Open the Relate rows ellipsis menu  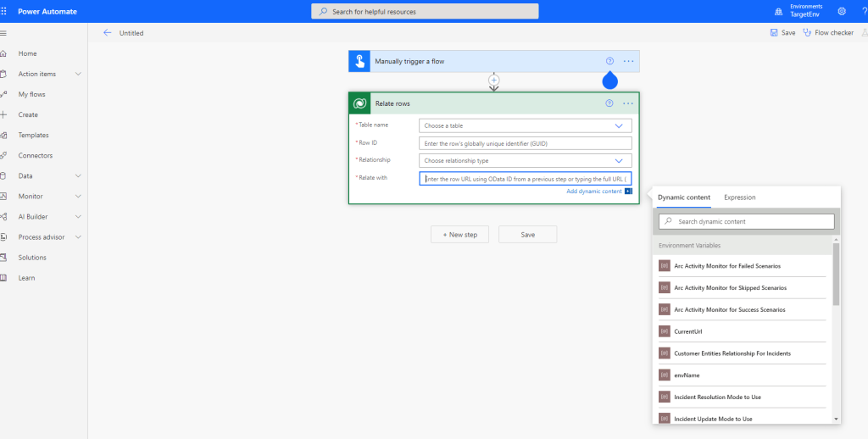628,103
